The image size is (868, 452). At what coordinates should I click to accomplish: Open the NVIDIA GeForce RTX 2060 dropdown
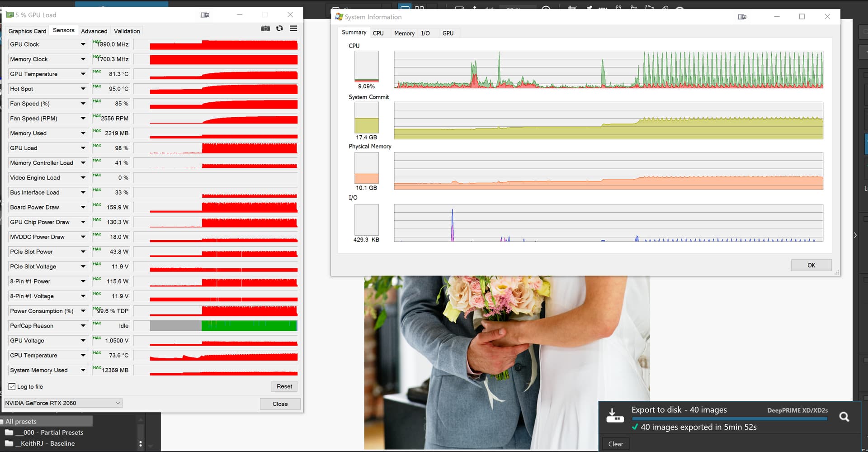(63, 403)
